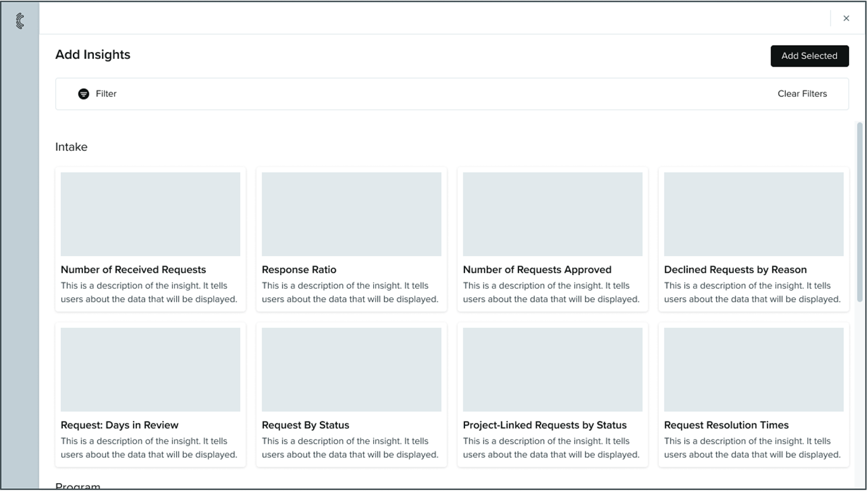
Task: Click the Filter icon
Action: (84, 94)
